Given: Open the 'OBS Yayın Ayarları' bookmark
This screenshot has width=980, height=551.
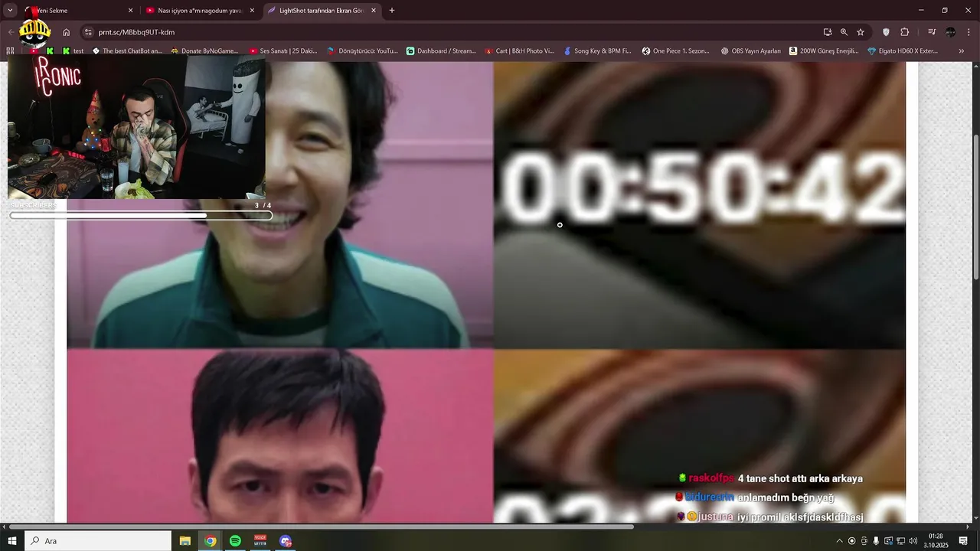Looking at the screenshot, I should pos(750,51).
